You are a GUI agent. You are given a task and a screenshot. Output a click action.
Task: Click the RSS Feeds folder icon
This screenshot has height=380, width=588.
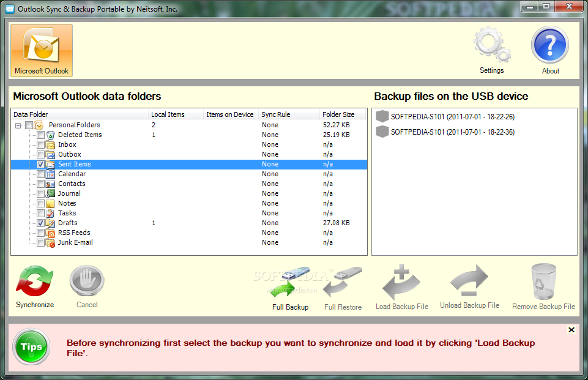coord(50,233)
